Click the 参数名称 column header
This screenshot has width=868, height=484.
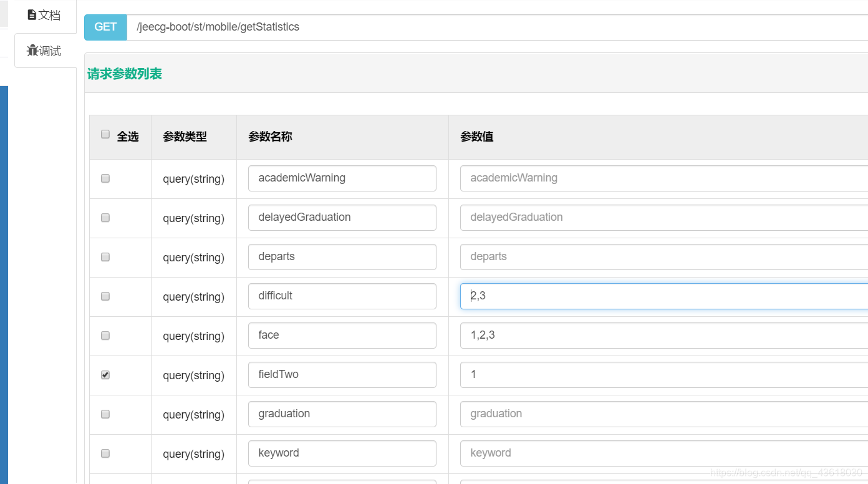click(x=270, y=137)
